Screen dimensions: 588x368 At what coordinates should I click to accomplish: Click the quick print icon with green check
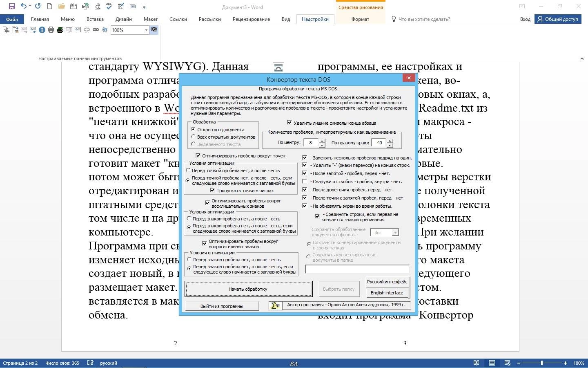[85, 6]
